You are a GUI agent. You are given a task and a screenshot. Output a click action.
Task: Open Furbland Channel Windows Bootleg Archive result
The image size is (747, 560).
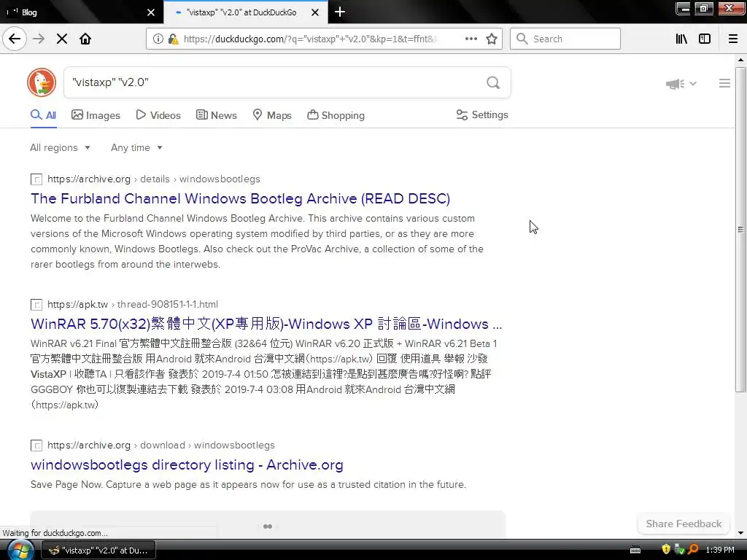(x=240, y=198)
